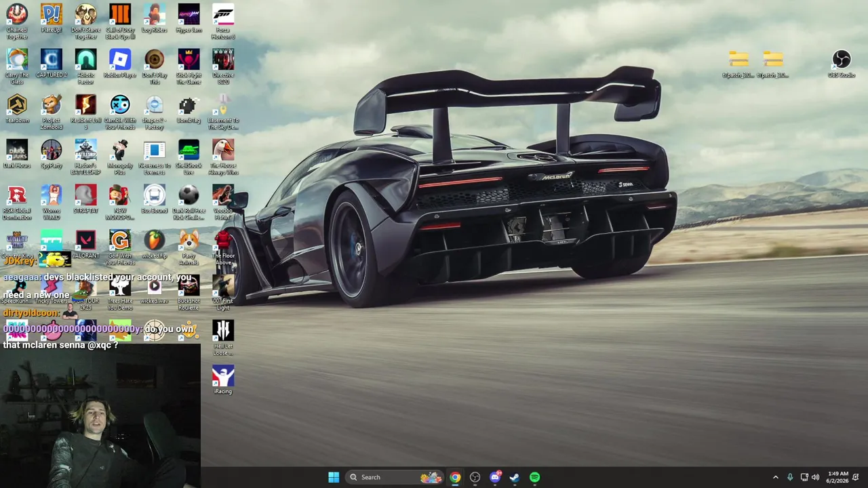
Task: Select Gamble With Your Friends icon
Action: [x=120, y=112]
